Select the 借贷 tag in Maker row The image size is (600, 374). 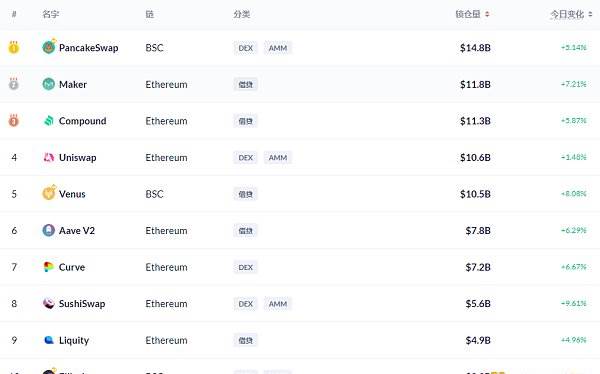tap(246, 84)
